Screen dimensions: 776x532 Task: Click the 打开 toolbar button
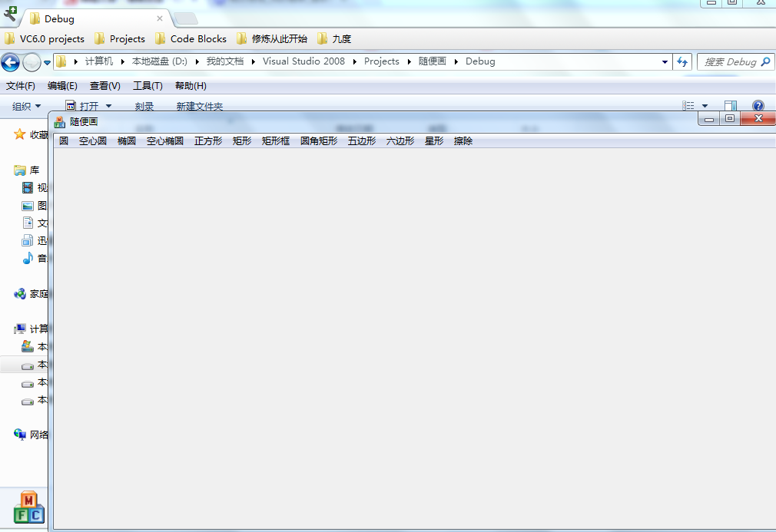(83, 106)
